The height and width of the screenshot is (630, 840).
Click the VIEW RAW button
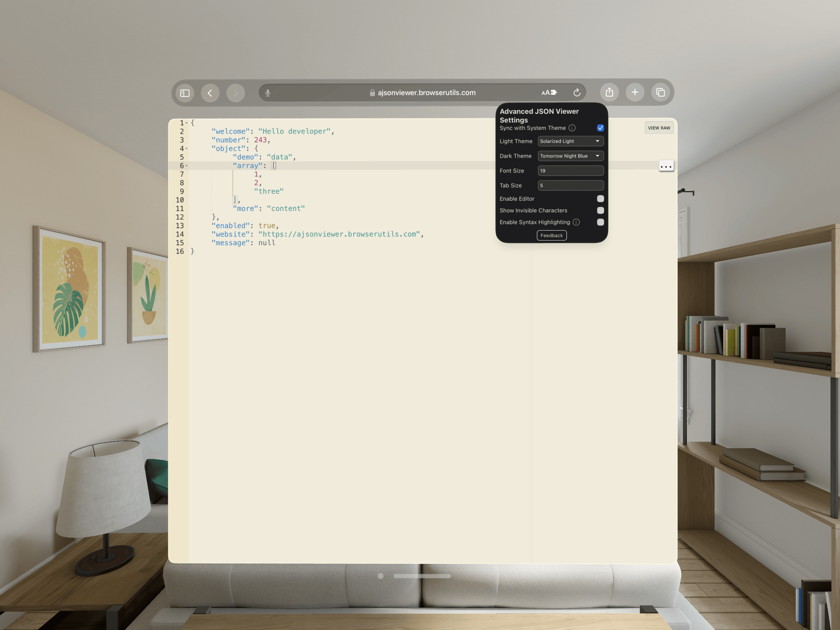tap(658, 127)
